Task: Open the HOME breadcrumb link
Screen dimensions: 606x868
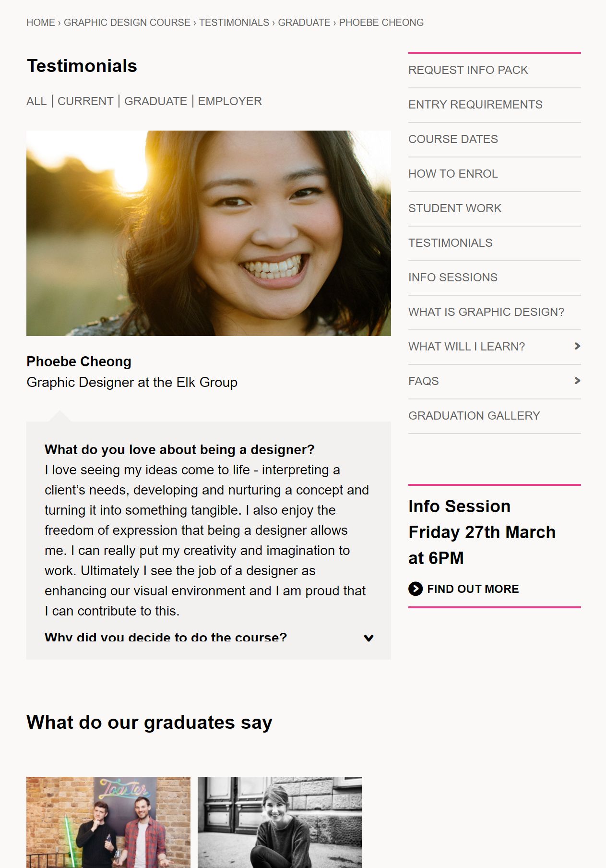Action: (x=40, y=22)
